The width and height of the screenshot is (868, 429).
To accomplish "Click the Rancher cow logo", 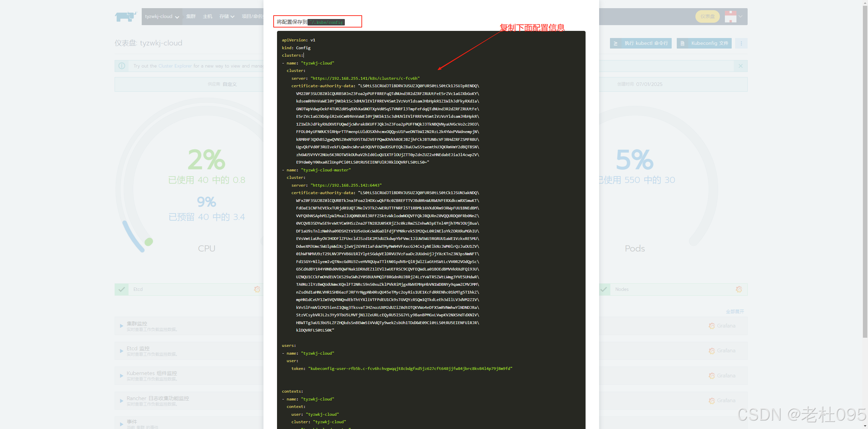I will click(126, 16).
